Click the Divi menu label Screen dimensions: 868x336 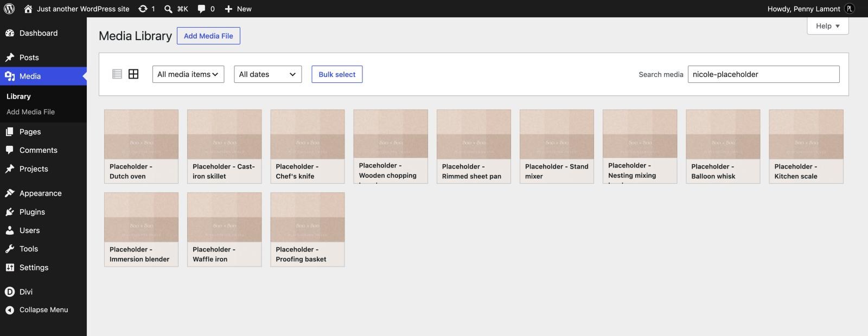click(x=26, y=292)
